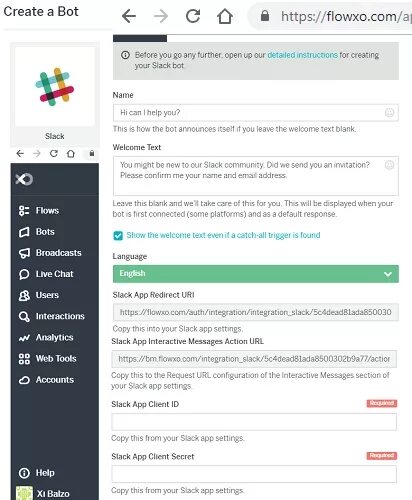The image size is (412, 500).
Task: Reload the page with refresh icon
Action: [193, 16]
